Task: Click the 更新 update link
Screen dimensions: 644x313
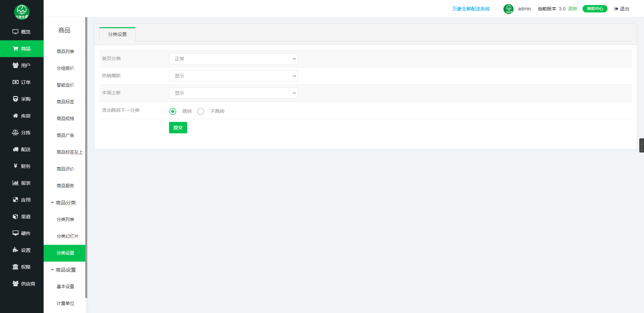Action: 573,9
